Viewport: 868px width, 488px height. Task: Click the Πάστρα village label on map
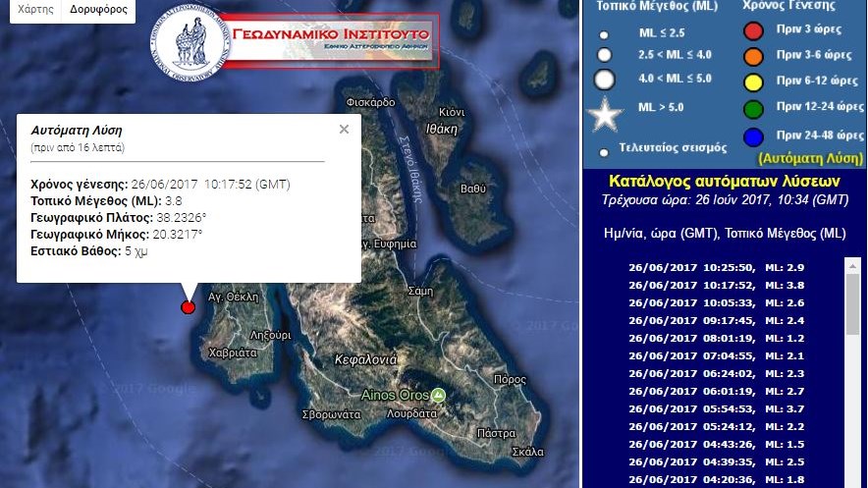coord(496,433)
